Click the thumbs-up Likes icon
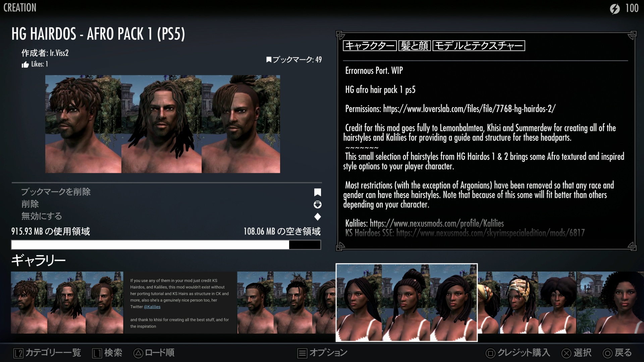 coord(25,65)
